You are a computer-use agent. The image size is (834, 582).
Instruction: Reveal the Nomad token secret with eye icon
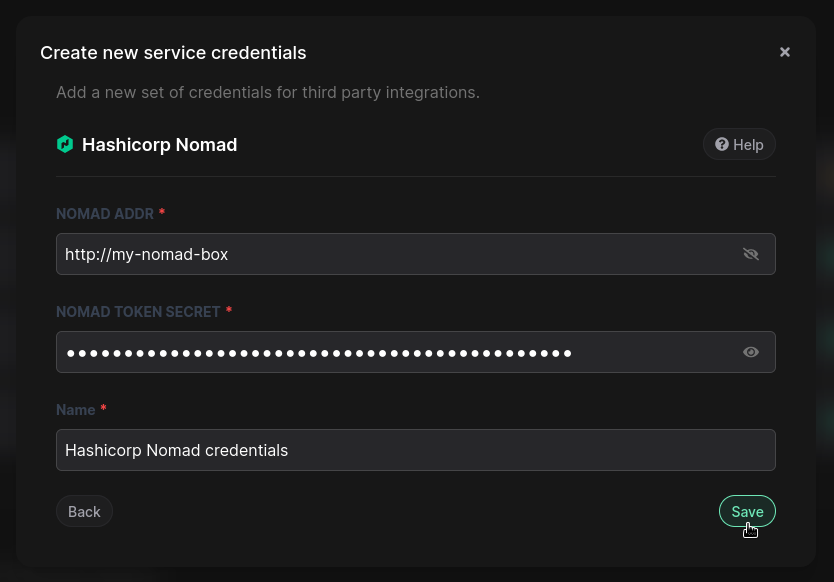pos(751,352)
